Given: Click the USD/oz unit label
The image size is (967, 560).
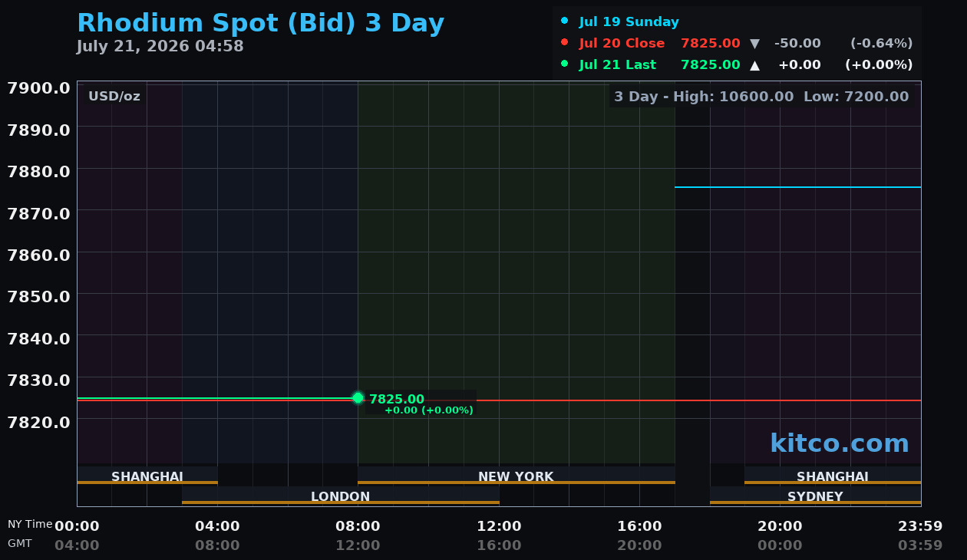Looking at the screenshot, I should [x=114, y=97].
